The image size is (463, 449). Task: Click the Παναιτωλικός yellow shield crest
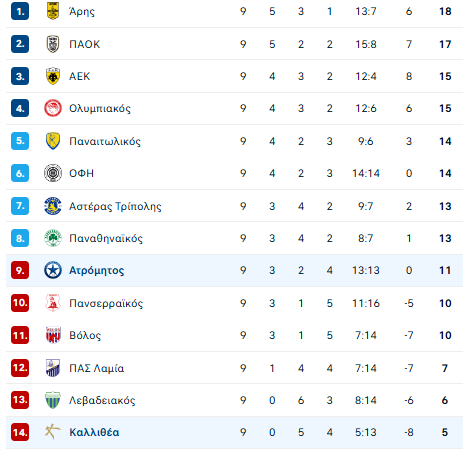pos(53,141)
